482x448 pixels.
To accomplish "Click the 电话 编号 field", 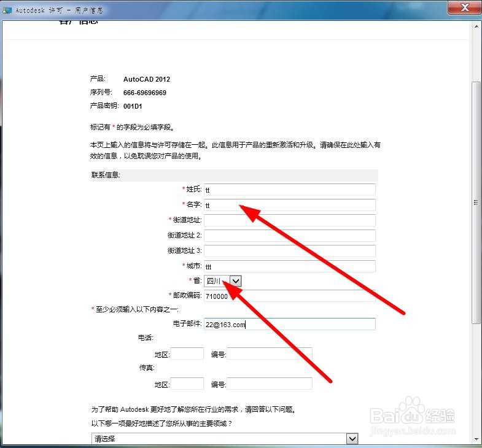I will pos(270,353).
